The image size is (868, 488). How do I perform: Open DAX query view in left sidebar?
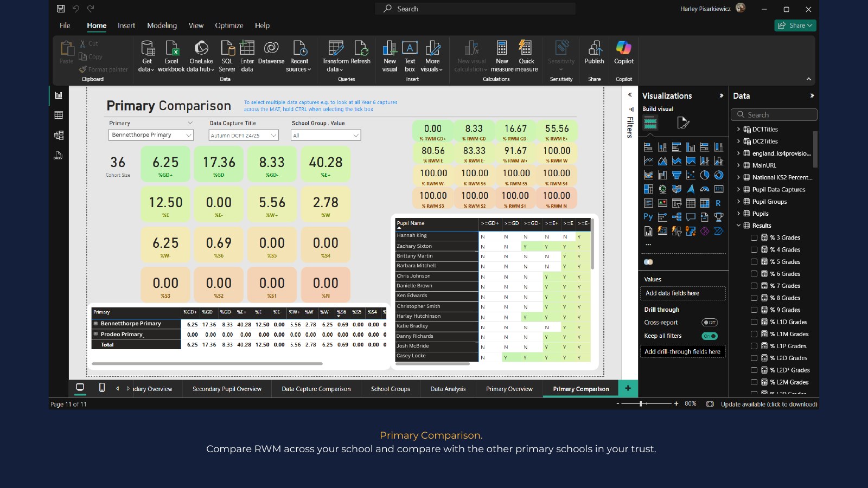59,156
